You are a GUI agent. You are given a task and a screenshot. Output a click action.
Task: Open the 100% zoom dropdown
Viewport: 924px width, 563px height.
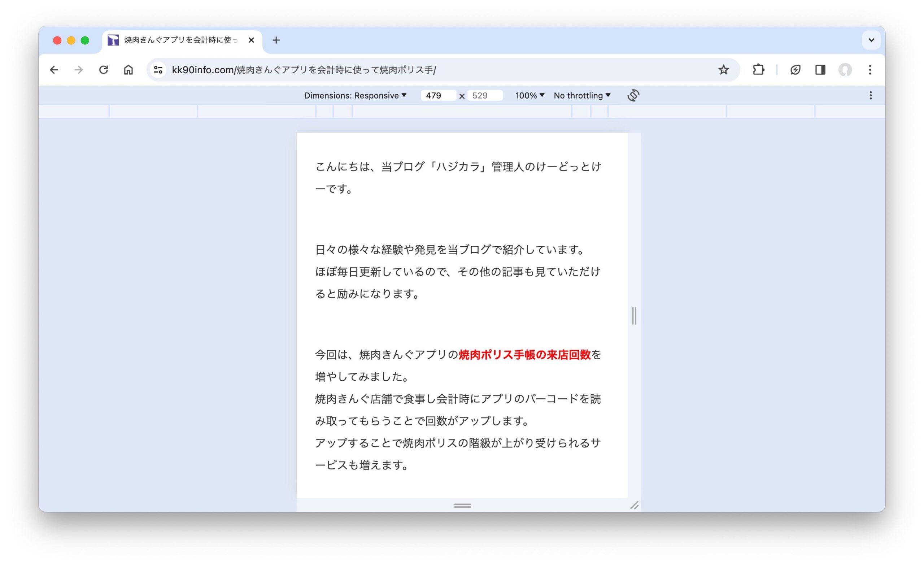529,96
